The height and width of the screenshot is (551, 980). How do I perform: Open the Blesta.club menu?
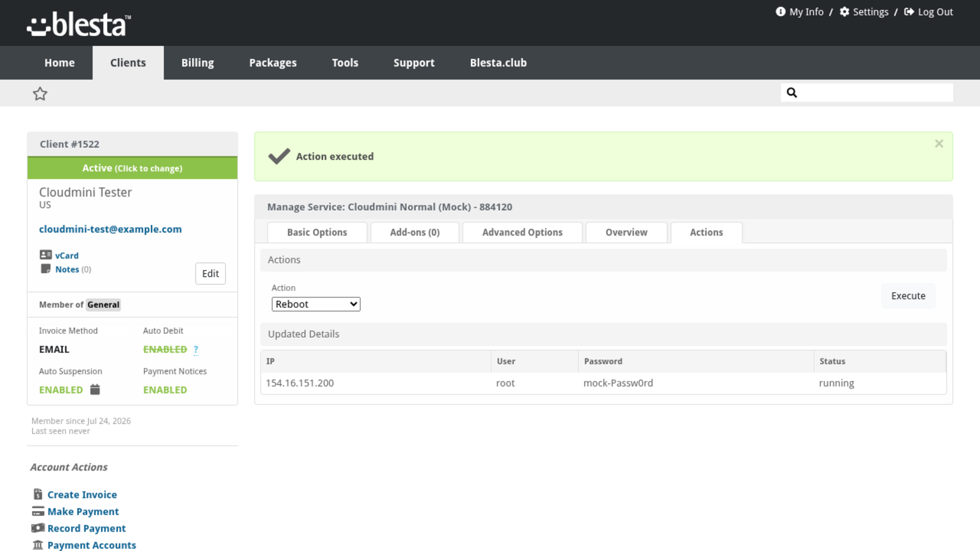pos(498,63)
